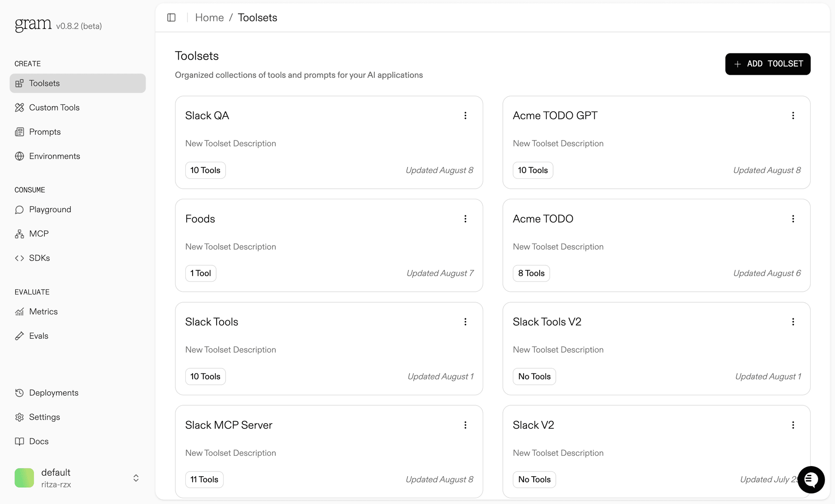Open Acme TODO GPT three-dot menu
The width and height of the screenshot is (835, 504).
point(793,116)
